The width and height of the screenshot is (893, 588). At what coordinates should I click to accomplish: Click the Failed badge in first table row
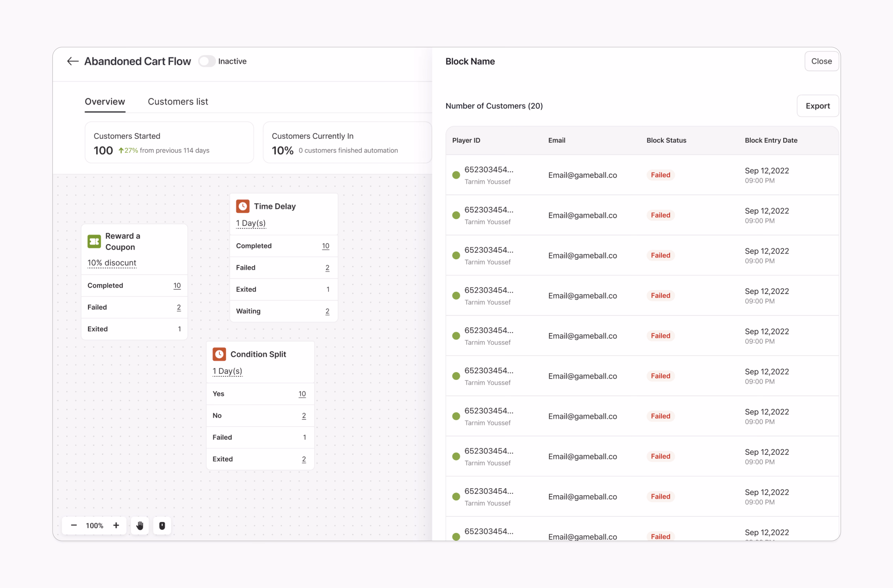point(660,175)
